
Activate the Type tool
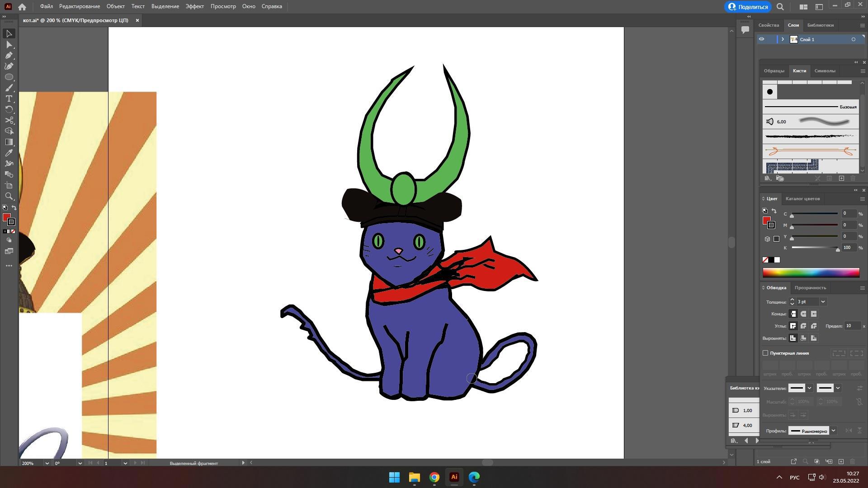coord(9,99)
